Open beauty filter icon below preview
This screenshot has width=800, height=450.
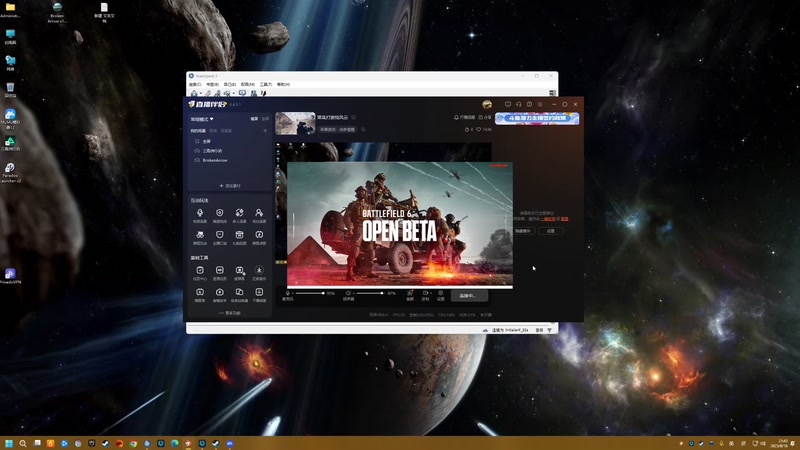point(410,295)
